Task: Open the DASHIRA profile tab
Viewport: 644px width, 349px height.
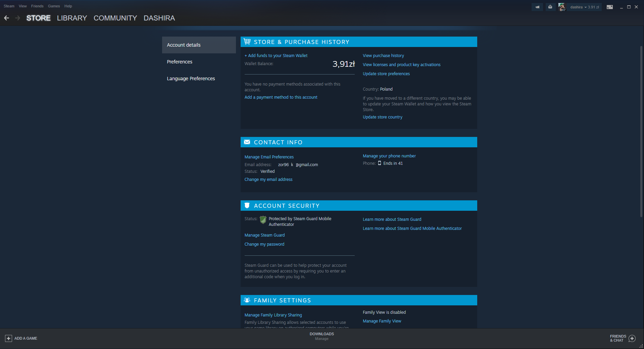Action: [159, 18]
